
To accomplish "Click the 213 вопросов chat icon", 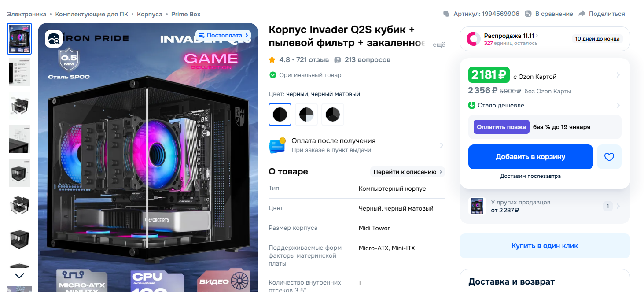I will [338, 60].
